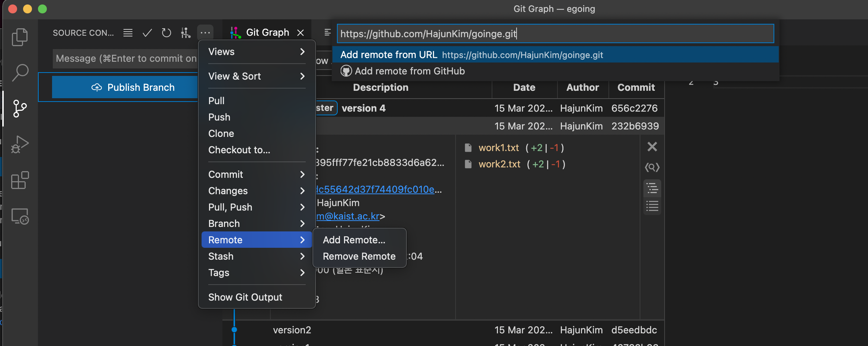Switch to file list view icon

click(652, 206)
